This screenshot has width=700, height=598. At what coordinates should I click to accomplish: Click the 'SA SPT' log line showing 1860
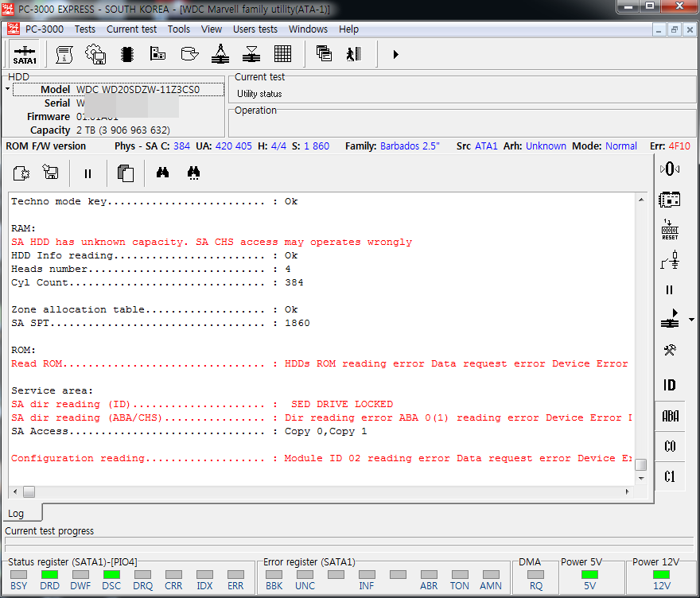(x=160, y=323)
